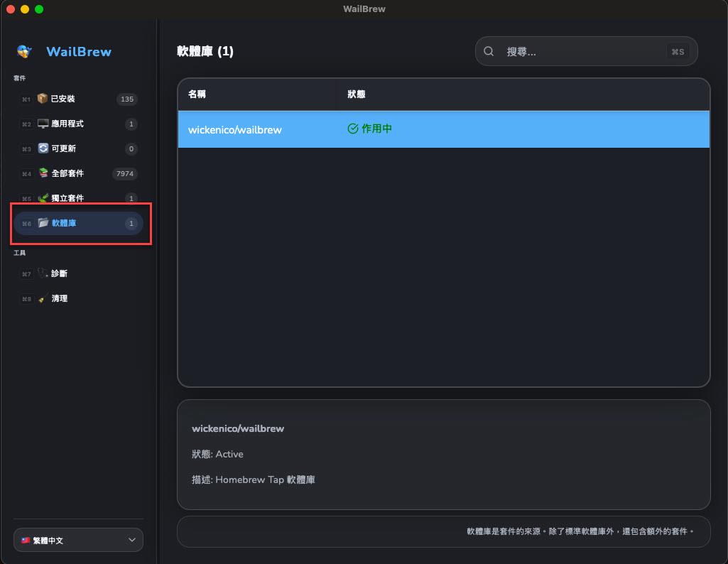Open 診斷 via the stethoscope icon
The image size is (728, 564).
(x=43, y=273)
